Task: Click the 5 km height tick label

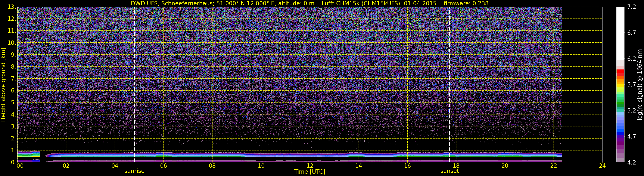Action: 13,102
